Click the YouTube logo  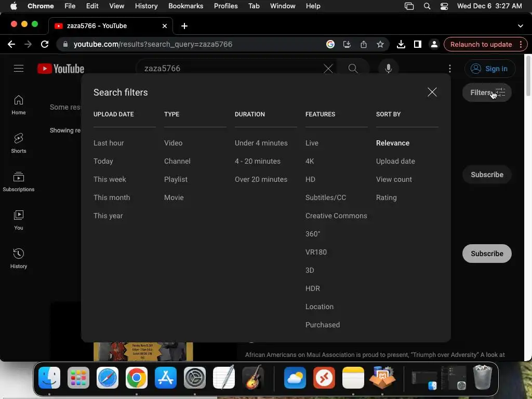point(61,69)
